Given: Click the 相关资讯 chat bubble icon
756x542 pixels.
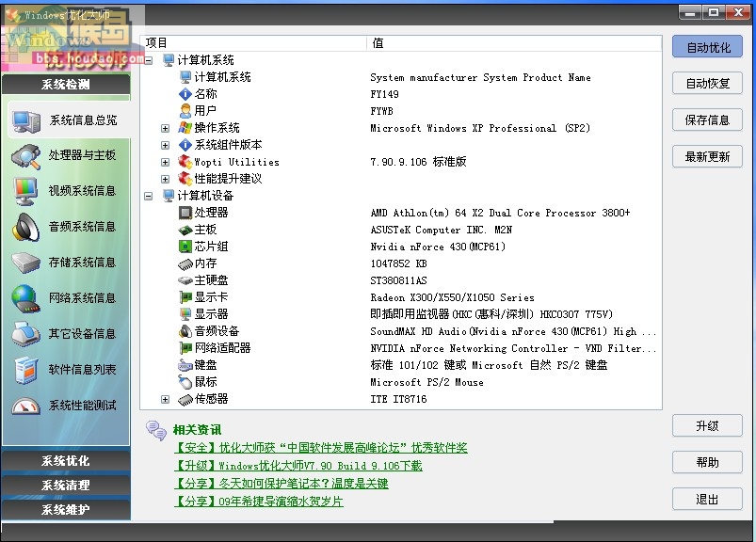Looking at the screenshot, I should 156,430.
